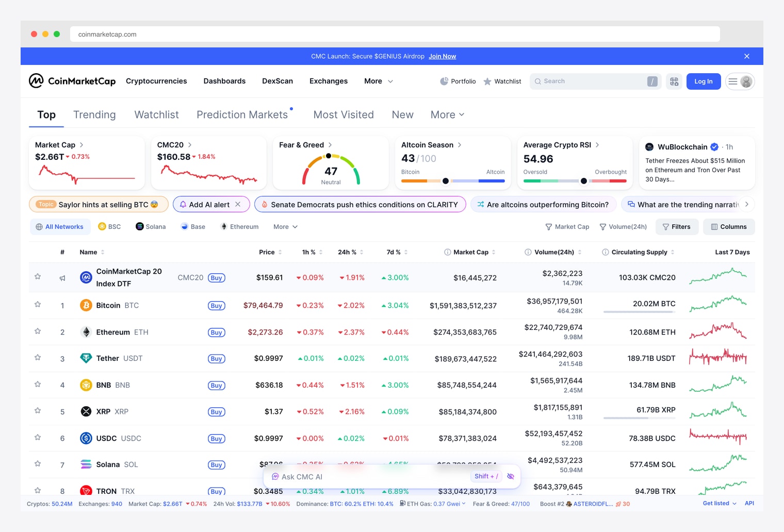Click the Solana coin logo
784x532 pixels.
point(86,464)
